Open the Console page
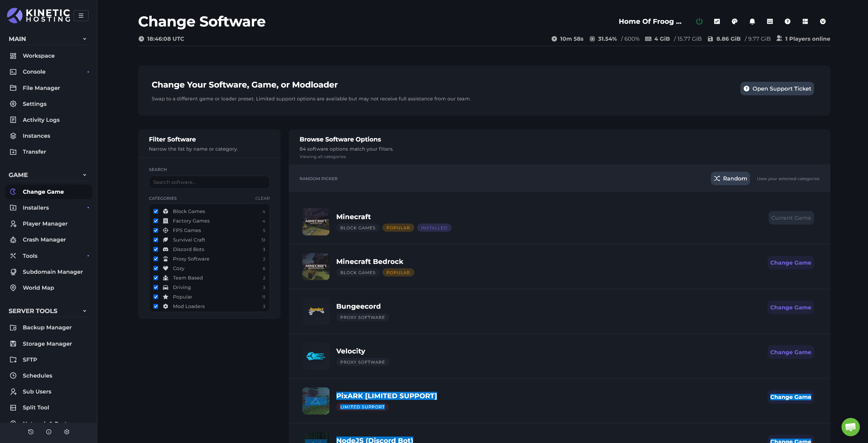Screen dimensions: 868x443 (49, 72)
